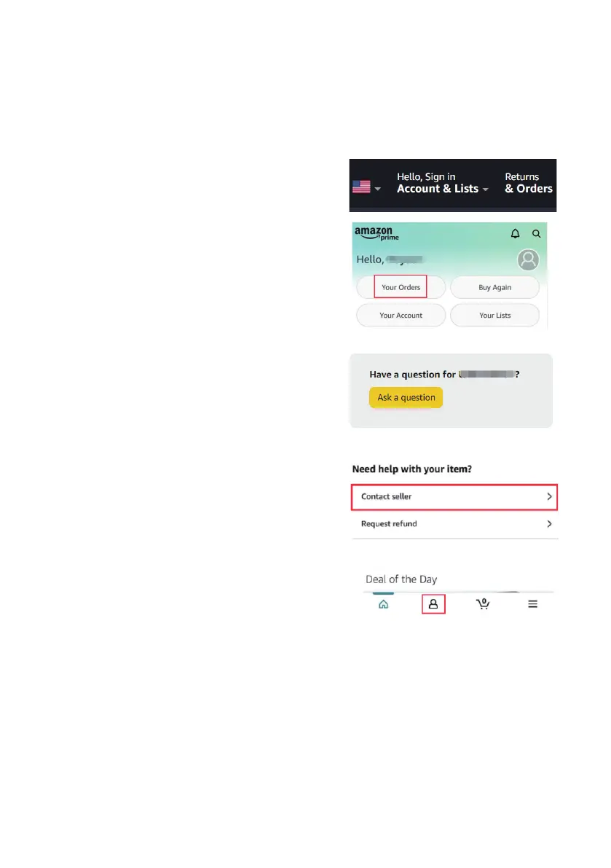Go to the Home tab icon
The width and height of the screenshot is (611, 868).
coord(384,604)
